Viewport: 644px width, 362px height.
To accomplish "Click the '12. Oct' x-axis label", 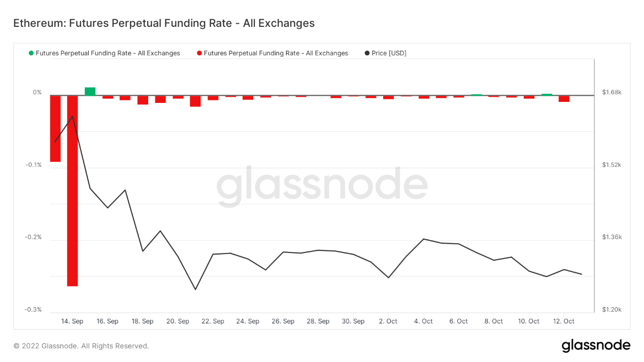I will coord(563,321).
